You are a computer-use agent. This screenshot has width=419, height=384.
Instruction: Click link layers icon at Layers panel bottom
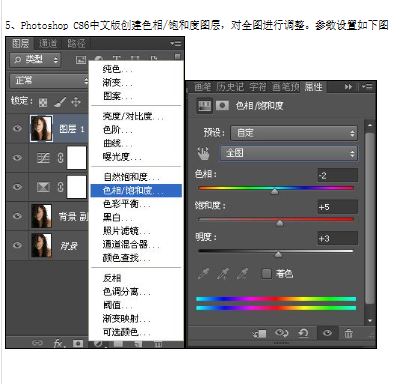[37, 343]
